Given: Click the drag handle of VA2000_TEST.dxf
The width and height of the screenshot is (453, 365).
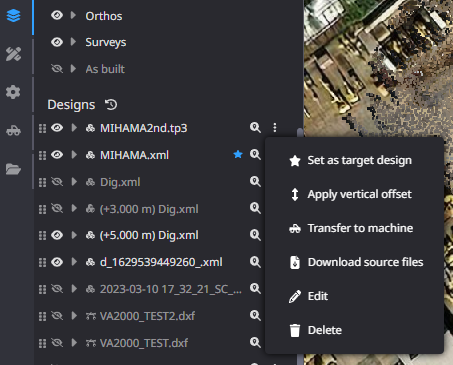Looking at the screenshot, I should click(42, 343).
